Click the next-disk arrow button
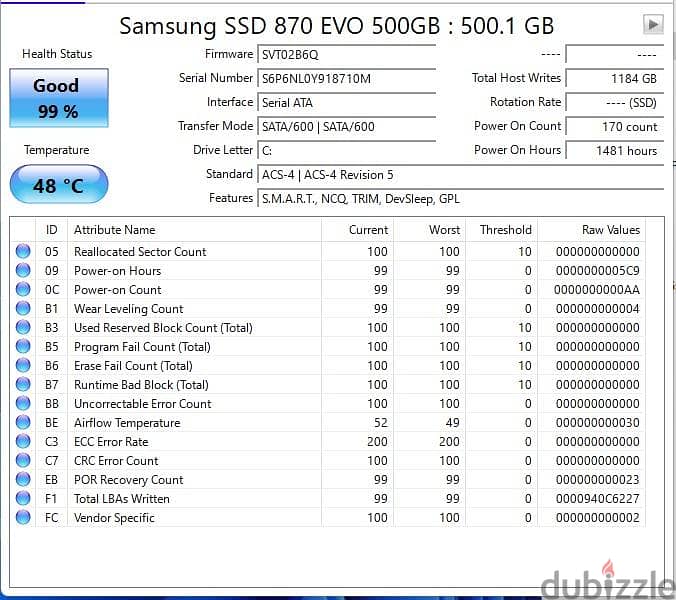The width and height of the screenshot is (676, 600). [x=653, y=24]
